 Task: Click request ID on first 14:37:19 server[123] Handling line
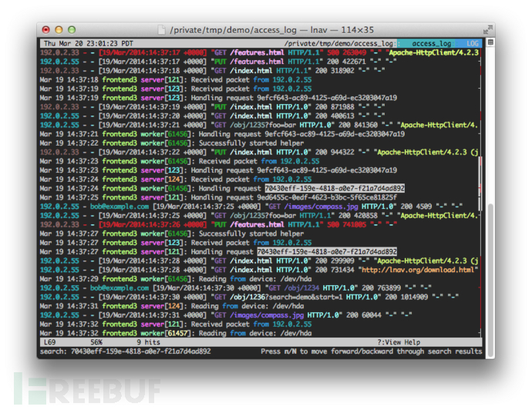click(x=327, y=98)
